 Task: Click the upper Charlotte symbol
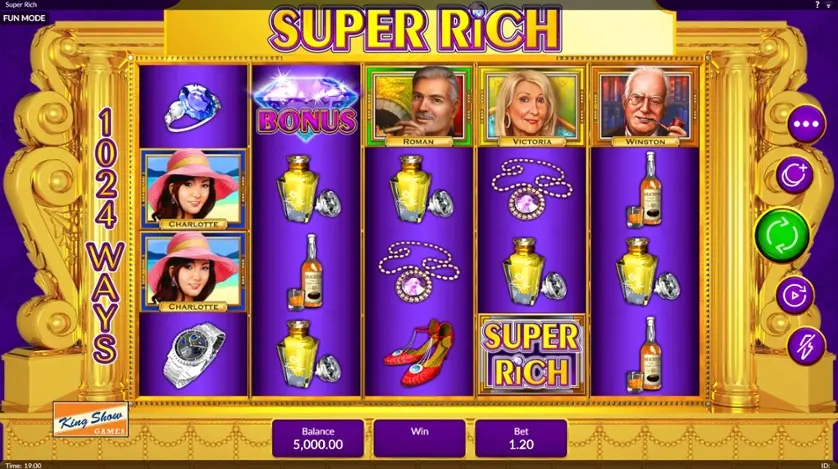[193, 189]
